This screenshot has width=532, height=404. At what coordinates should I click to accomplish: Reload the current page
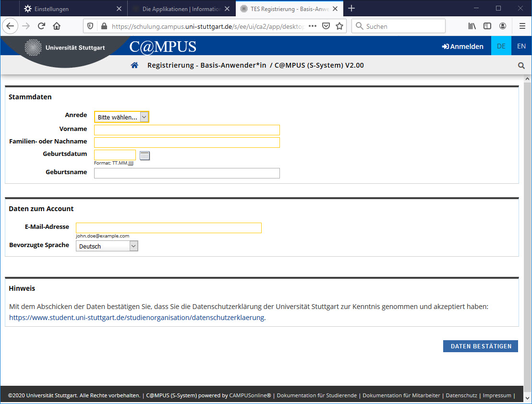(x=41, y=26)
